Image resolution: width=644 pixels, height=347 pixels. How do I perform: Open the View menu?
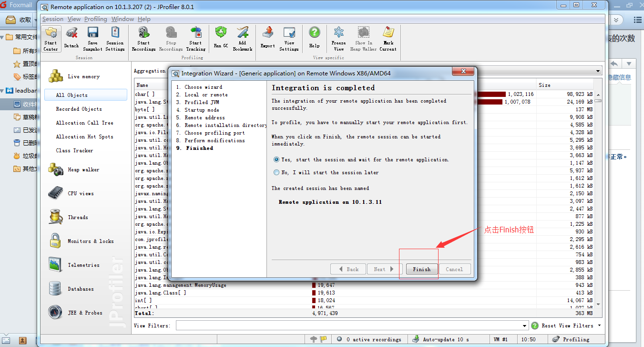74,19
